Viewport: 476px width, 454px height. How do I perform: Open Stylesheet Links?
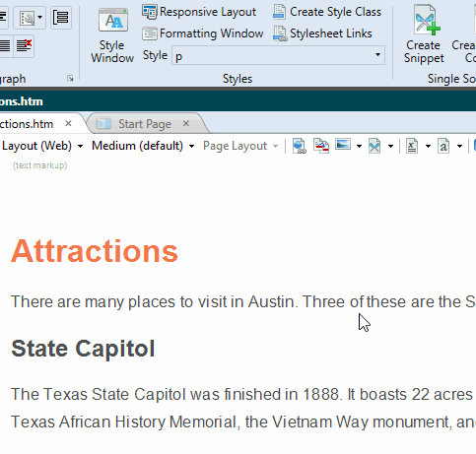point(322,33)
